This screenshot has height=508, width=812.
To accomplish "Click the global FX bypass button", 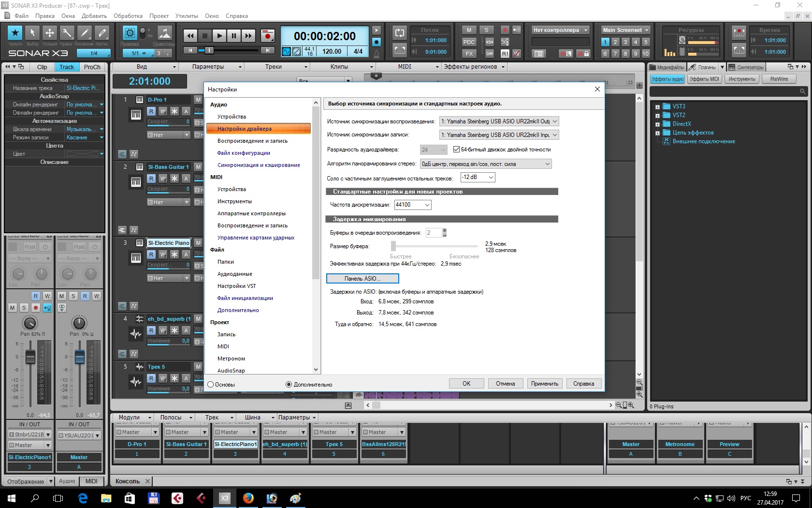I will click(x=469, y=53).
